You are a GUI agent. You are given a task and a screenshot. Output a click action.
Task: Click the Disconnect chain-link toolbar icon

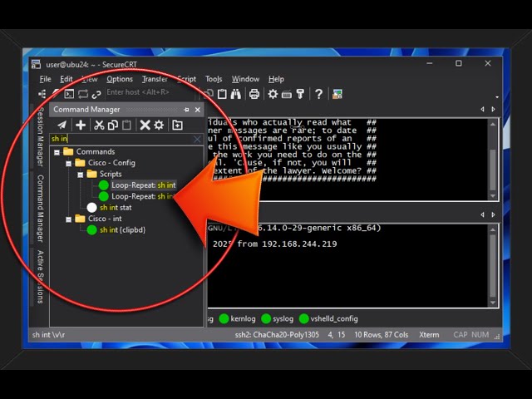pos(96,94)
